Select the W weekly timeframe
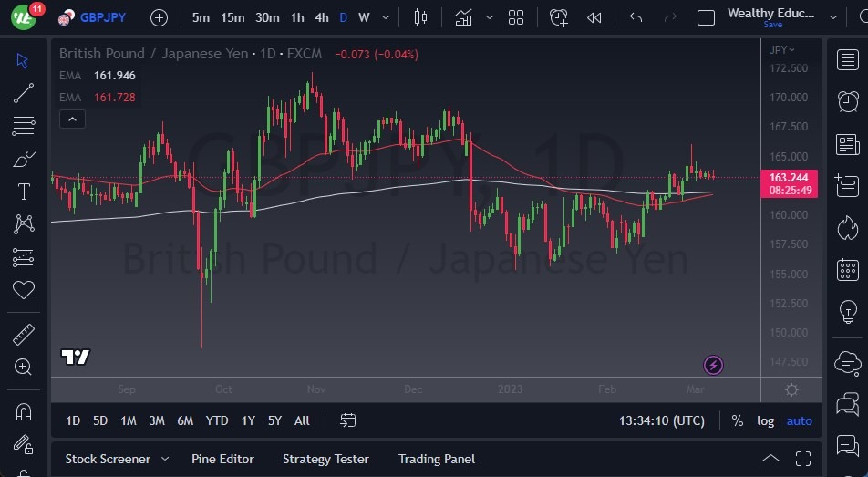The image size is (868, 477). coord(364,17)
